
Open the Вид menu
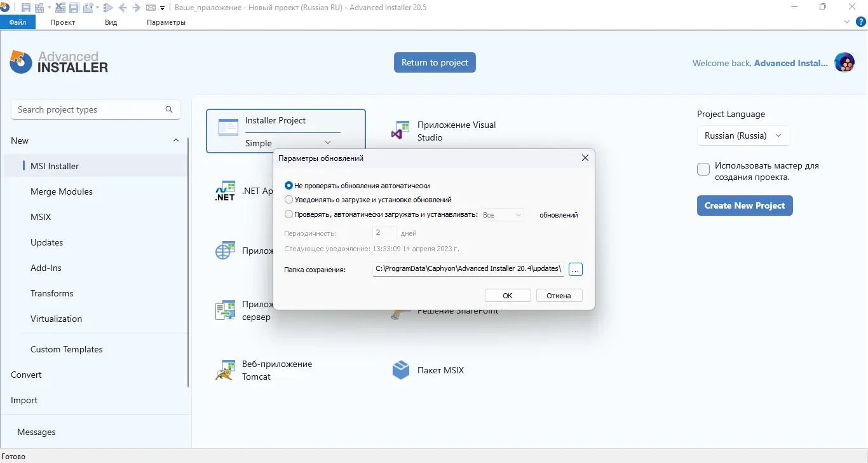tap(111, 22)
